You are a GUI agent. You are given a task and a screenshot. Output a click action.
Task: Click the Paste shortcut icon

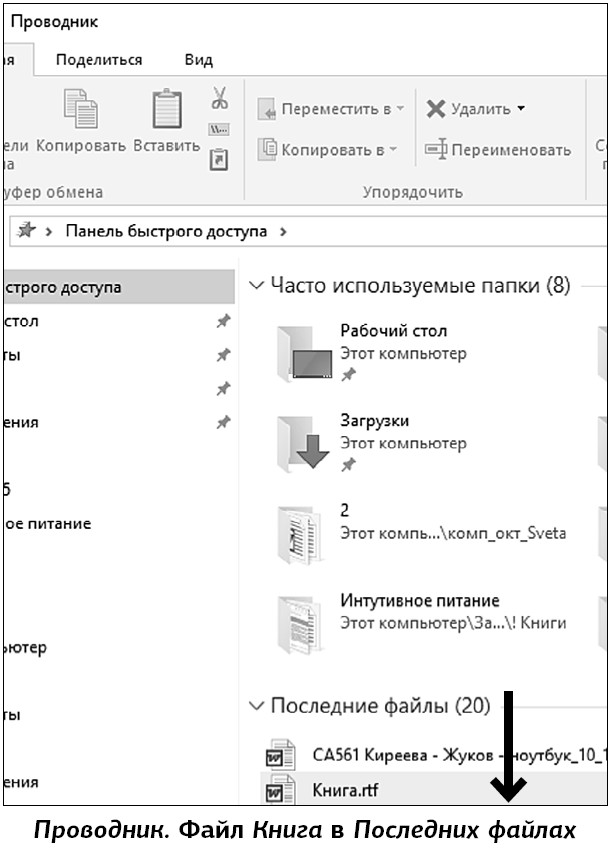click(220, 159)
